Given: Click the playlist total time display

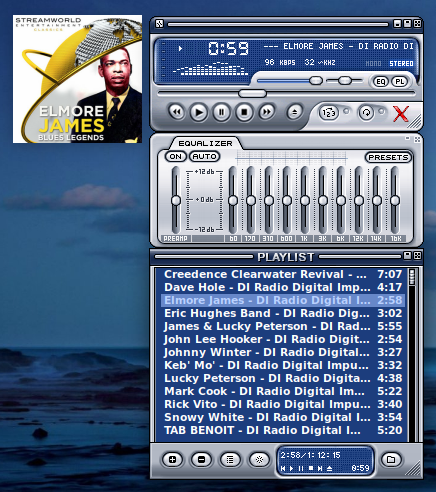Looking at the screenshot, I should [x=310, y=455].
